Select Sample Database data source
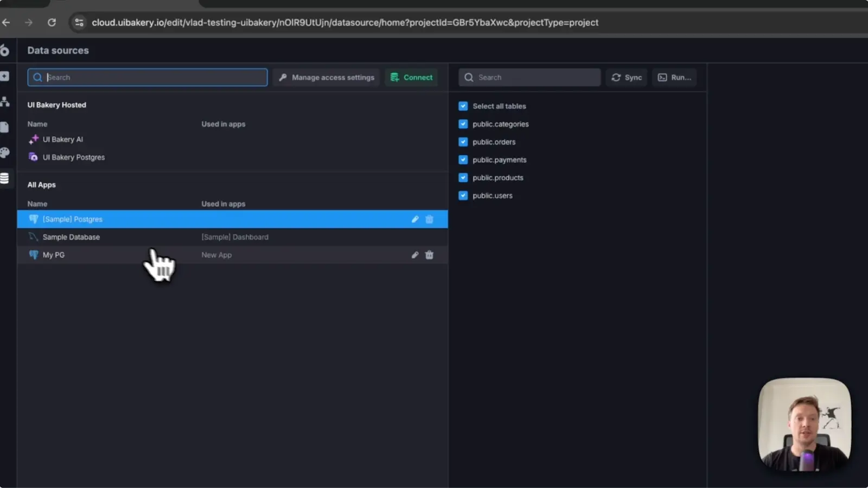The image size is (868, 488). tap(232, 237)
